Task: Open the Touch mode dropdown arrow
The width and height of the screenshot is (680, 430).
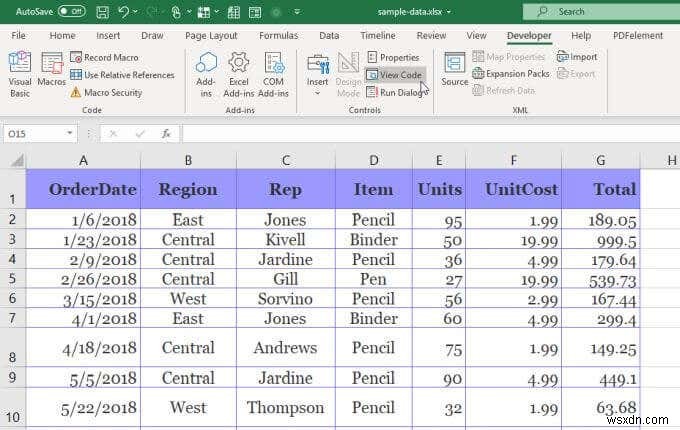Action: pos(189,12)
